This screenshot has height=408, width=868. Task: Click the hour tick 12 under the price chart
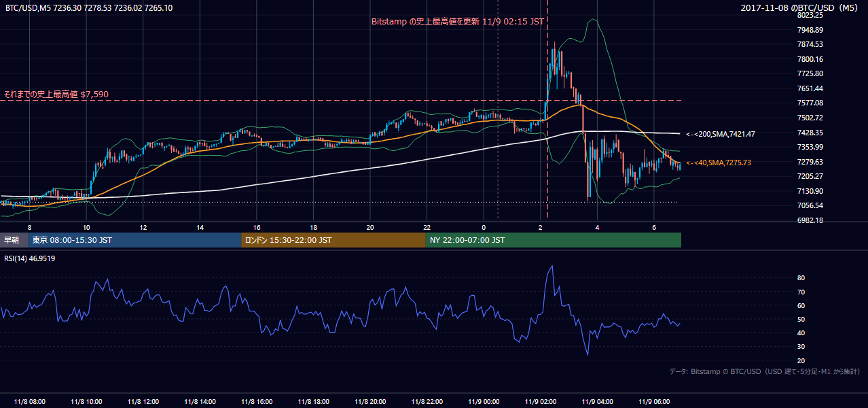(143, 227)
